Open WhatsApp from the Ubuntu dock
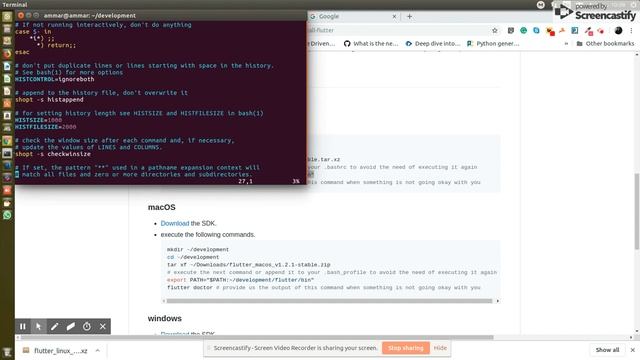The height and width of the screenshot is (360, 640). click(x=7, y=215)
